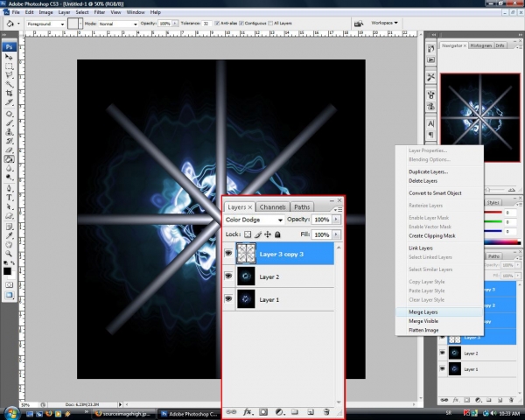This screenshot has height=420, width=525.
Task: Click the trash icon in enlarged Layers panel
Action: [x=326, y=412]
